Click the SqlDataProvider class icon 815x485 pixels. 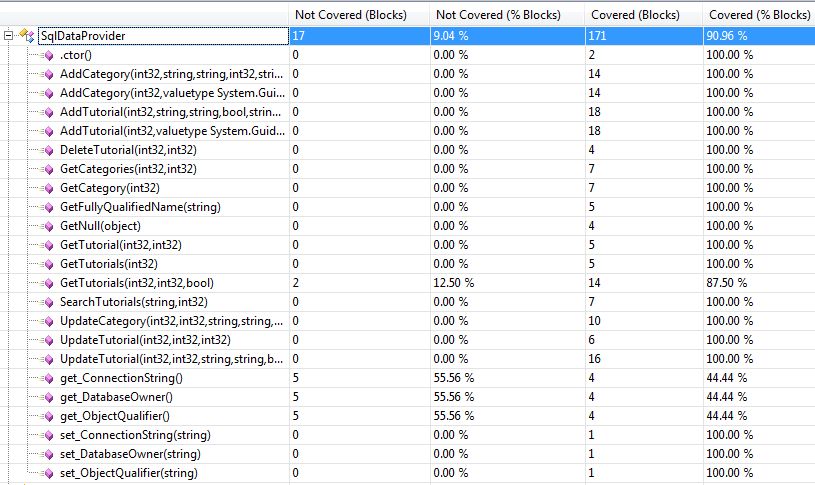tap(27, 36)
